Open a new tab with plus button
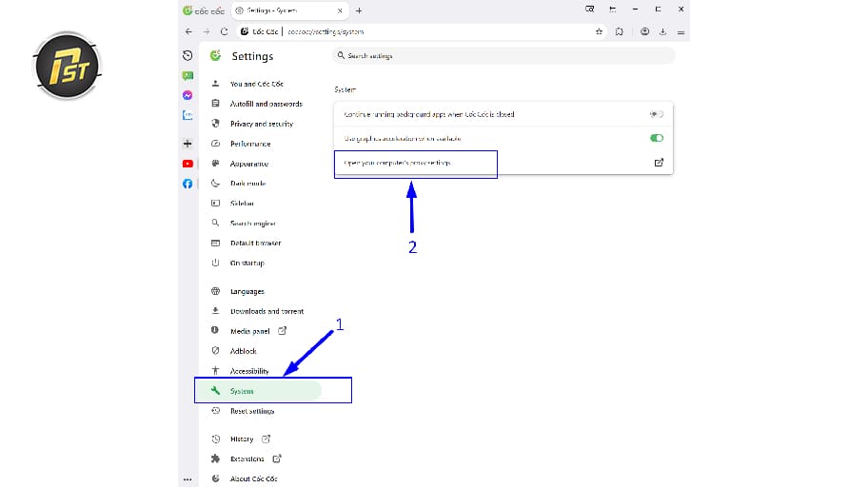 tap(359, 10)
